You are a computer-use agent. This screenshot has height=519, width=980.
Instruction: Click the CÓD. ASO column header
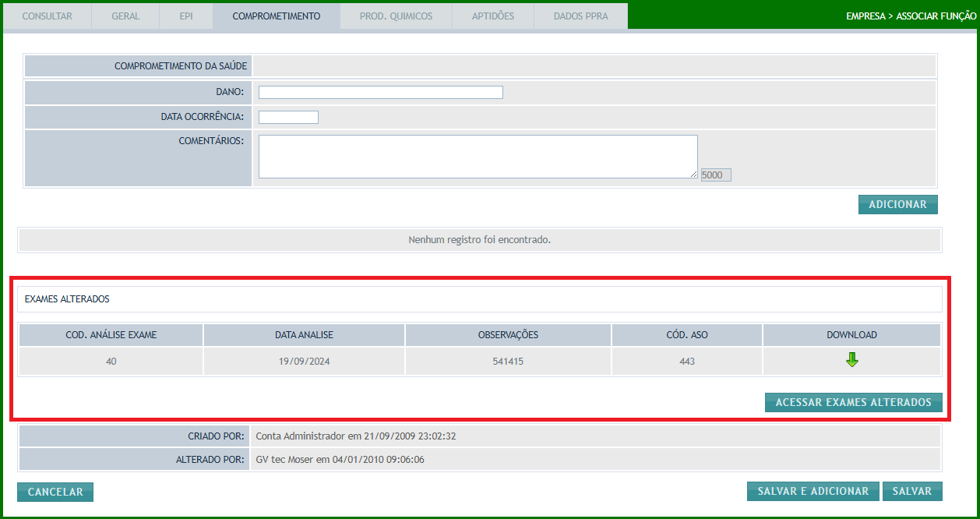(x=687, y=335)
